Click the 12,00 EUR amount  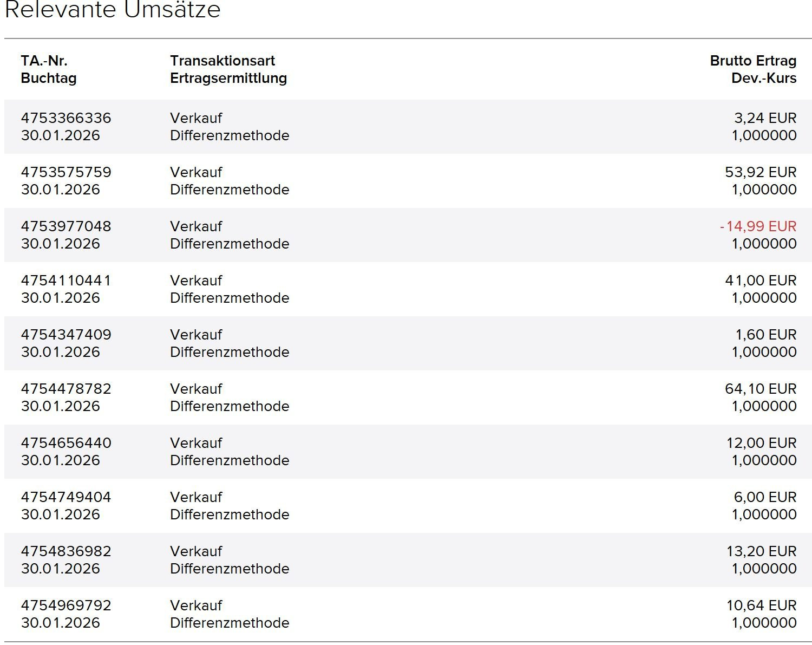(761, 443)
